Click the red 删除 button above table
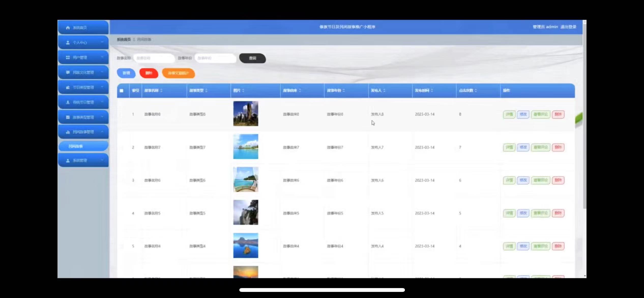644x298 pixels. [149, 73]
